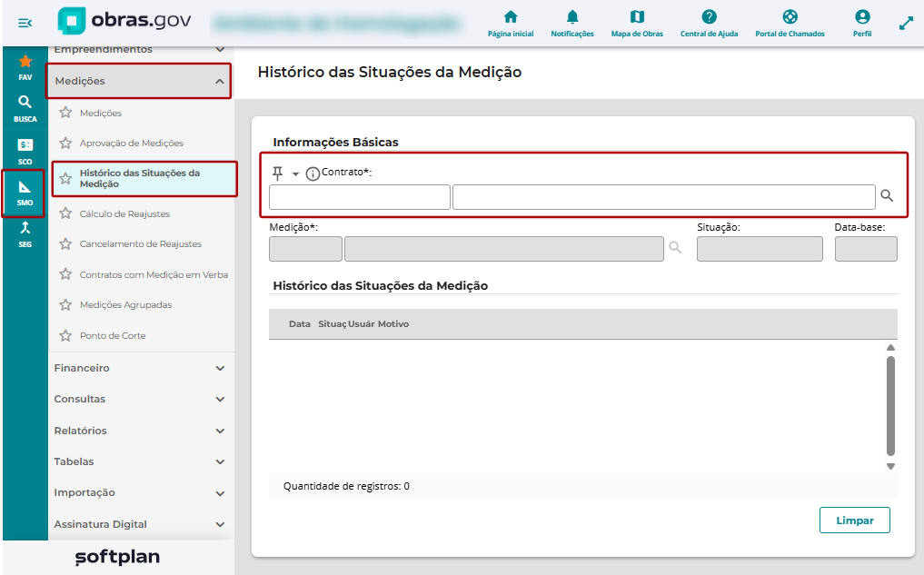
Task: Expand the Financeiro section
Action: pos(141,368)
